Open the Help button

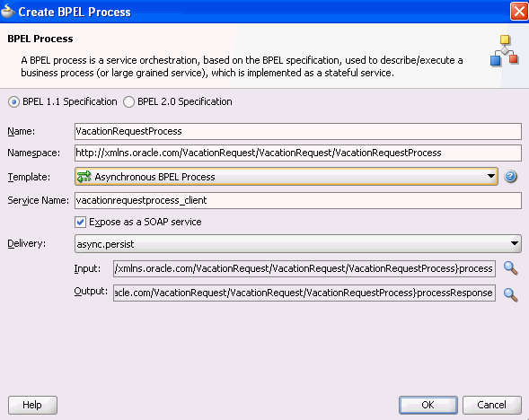32,405
